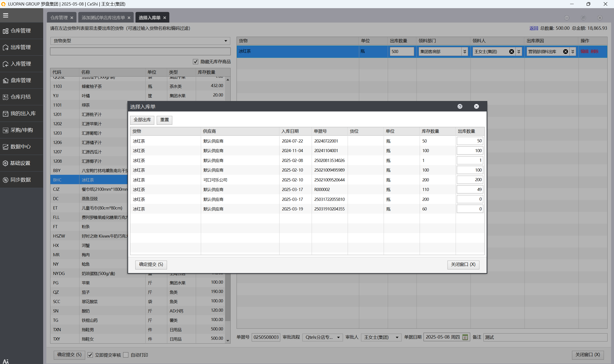Click the inner panel minimize icon near tabs
614x364 pixels.
(x=567, y=18)
